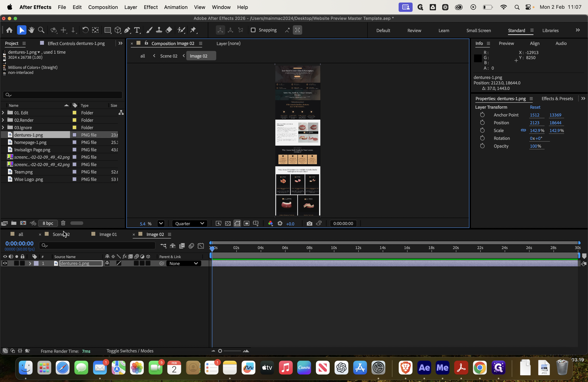Viewport: 588px width, 382px height.
Task: Hide the dentures-1.png layer with the eye toggle
Action: click(4, 263)
